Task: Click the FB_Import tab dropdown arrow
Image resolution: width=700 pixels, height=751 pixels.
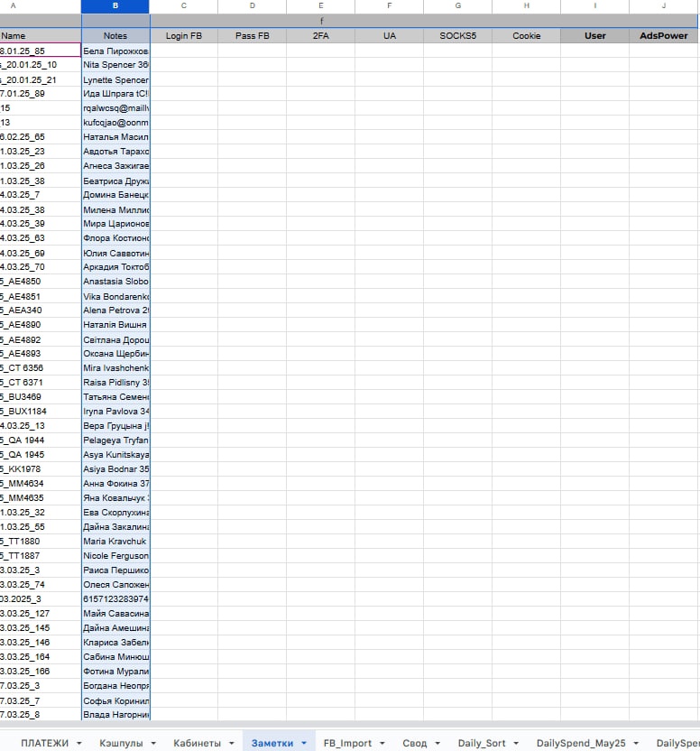Action: point(382,743)
